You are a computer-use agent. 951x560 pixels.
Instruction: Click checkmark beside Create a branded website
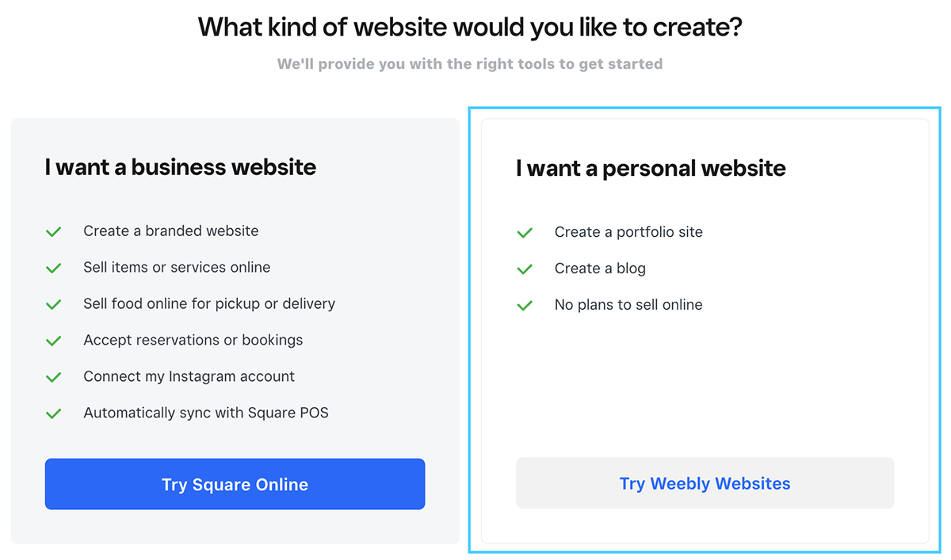coord(54,232)
